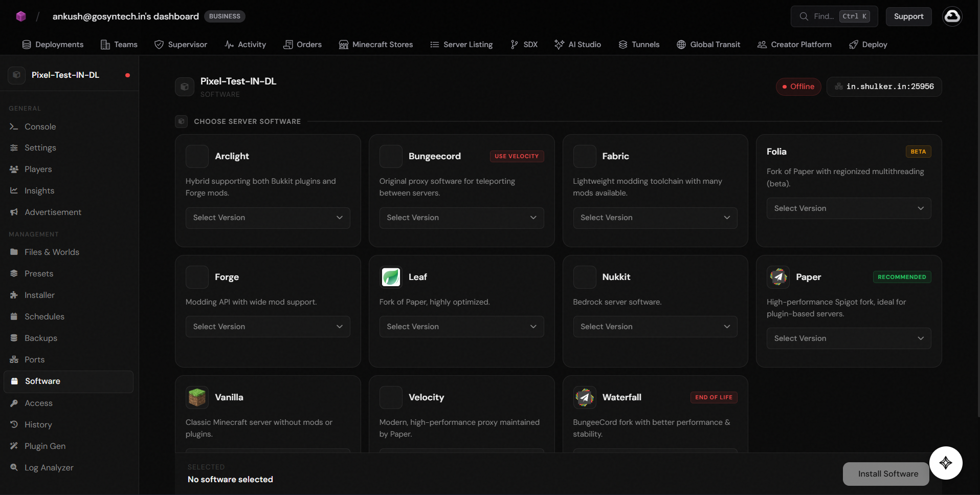Select the AI Studio tab
The image size is (980, 495).
pyautogui.click(x=578, y=45)
